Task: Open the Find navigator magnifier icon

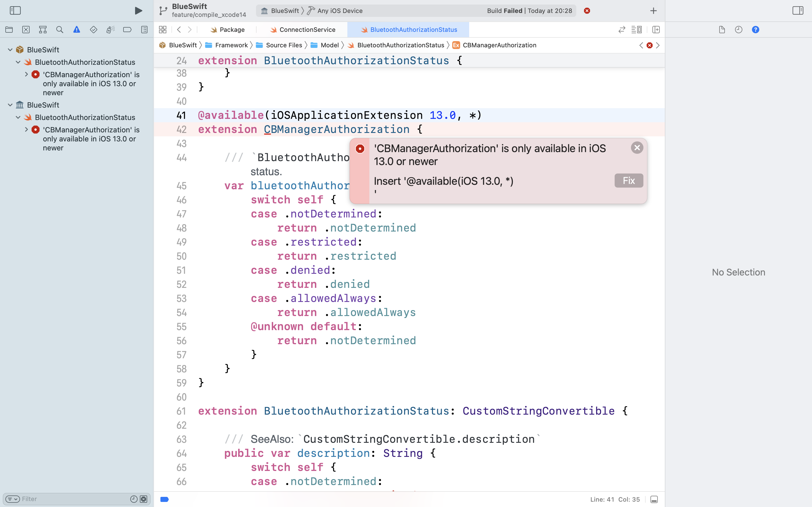Action: coord(60,30)
